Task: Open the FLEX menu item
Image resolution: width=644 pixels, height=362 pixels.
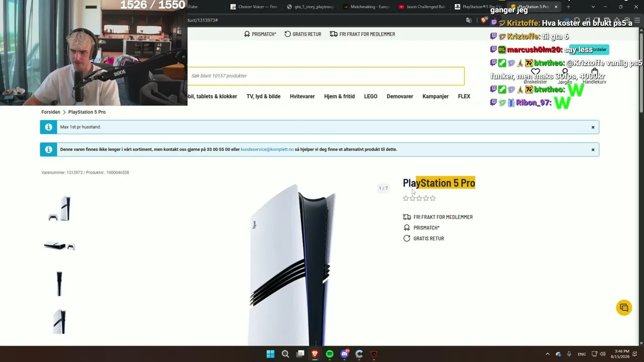Action: click(x=464, y=97)
